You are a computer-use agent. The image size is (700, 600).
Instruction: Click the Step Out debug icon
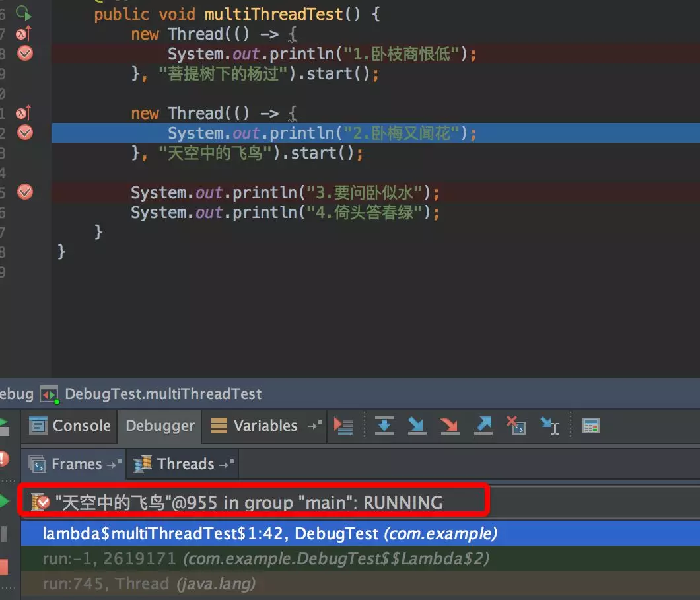483,426
